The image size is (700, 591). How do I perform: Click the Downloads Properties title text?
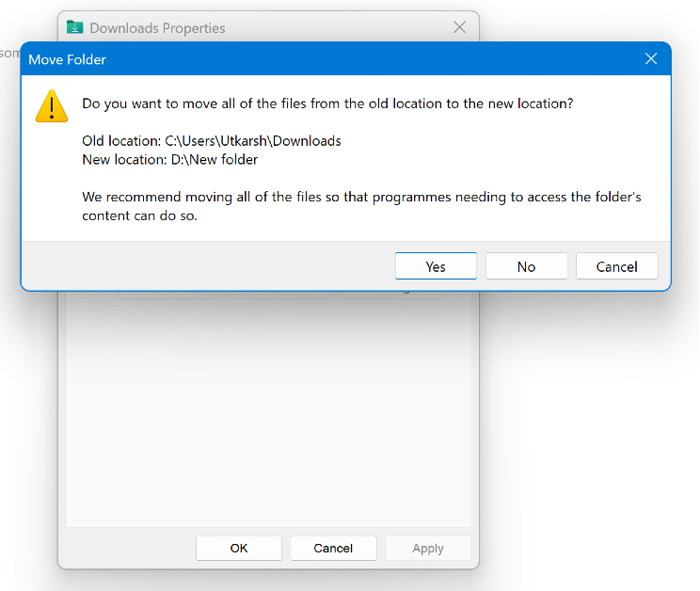pos(157,28)
